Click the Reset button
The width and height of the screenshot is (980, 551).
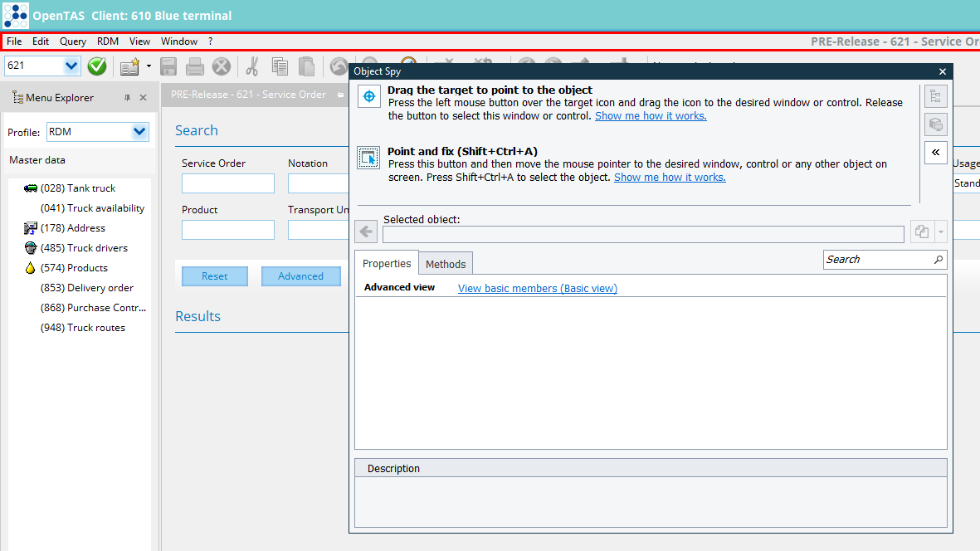[x=214, y=276]
